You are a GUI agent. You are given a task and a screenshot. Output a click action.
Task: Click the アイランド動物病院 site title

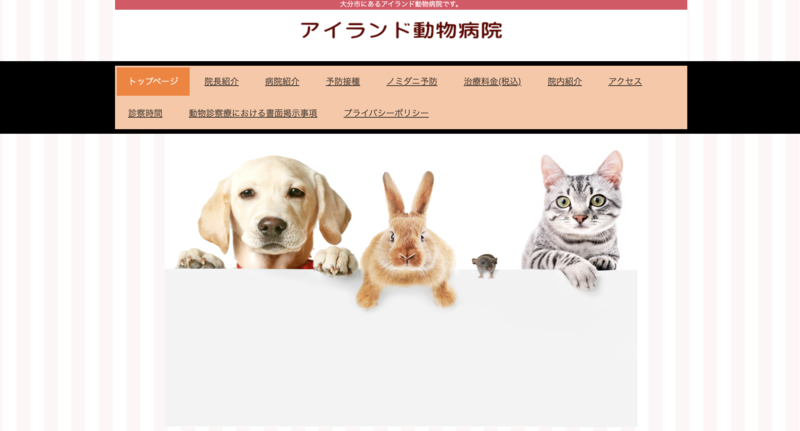pos(401,31)
